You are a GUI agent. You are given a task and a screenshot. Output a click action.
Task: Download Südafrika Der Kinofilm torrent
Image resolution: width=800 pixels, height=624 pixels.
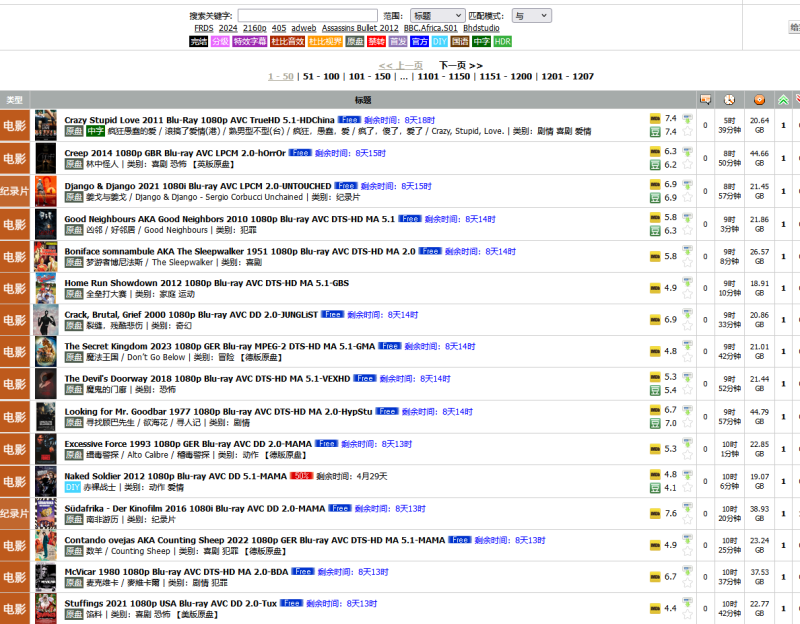688,507
